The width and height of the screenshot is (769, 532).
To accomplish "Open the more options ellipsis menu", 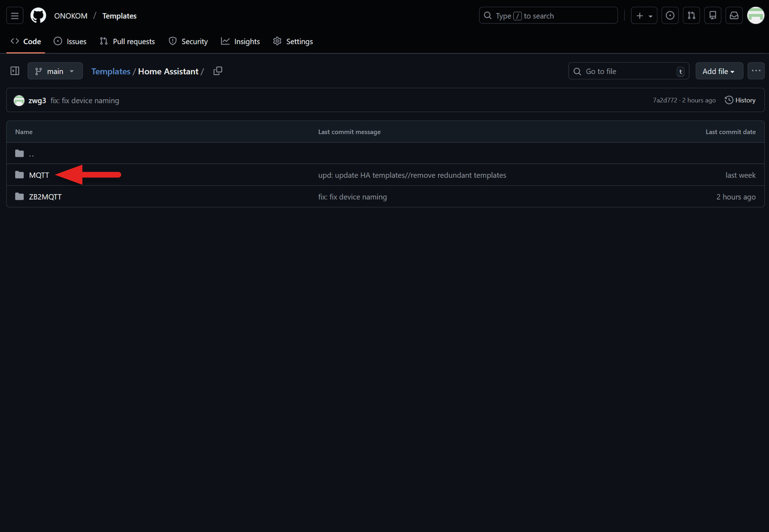I will coord(756,71).
